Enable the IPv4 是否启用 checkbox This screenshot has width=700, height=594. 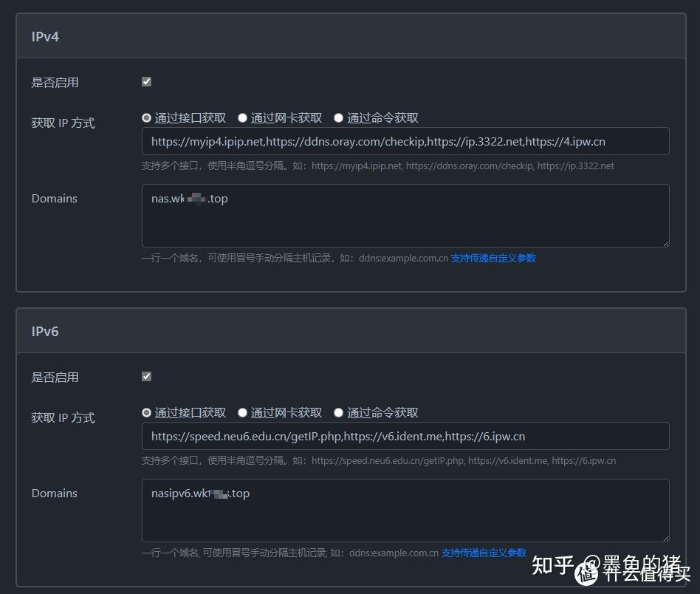coord(146,81)
